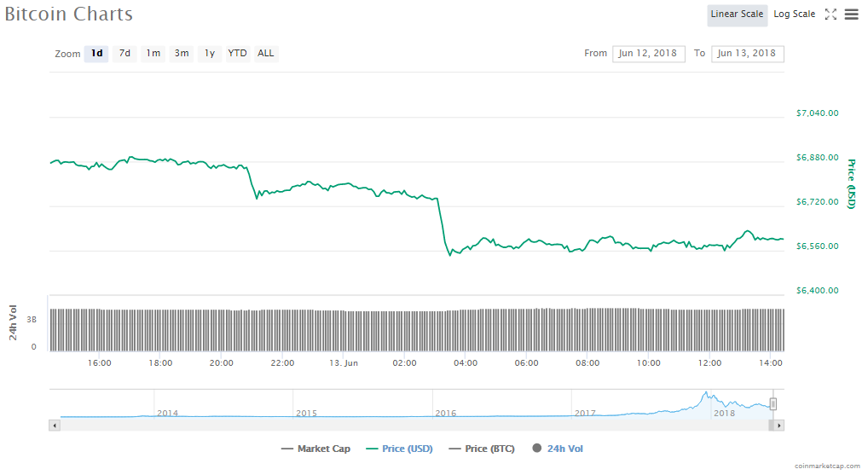The height and width of the screenshot is (475, 868).
Task: Toggle fullscreen chart view icon
Action: 830,14
